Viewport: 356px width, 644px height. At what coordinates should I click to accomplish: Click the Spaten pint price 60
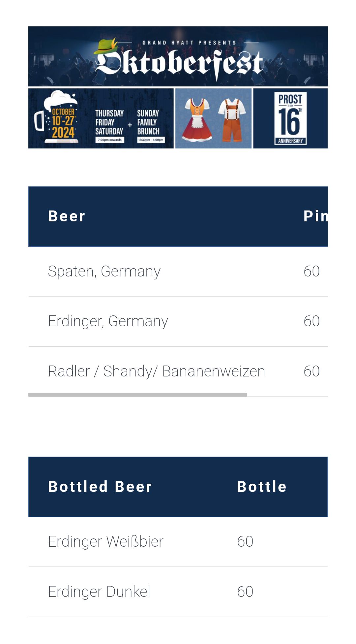pos(311,272)
